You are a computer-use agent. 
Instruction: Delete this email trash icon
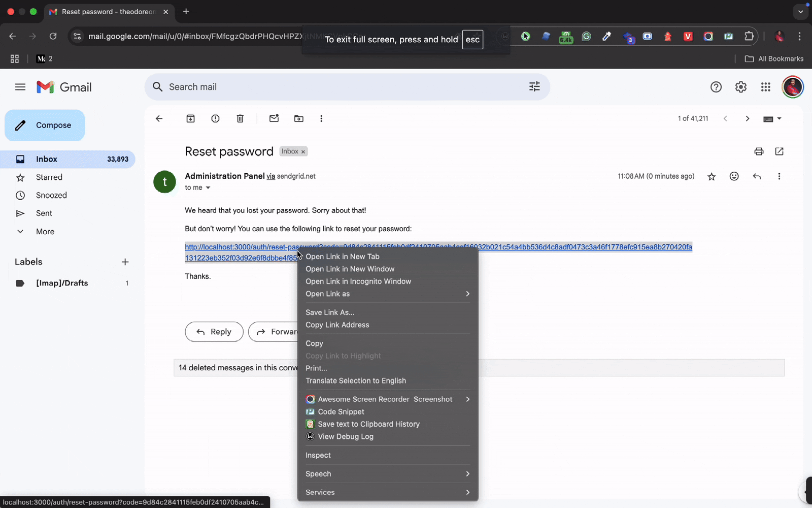240,118
